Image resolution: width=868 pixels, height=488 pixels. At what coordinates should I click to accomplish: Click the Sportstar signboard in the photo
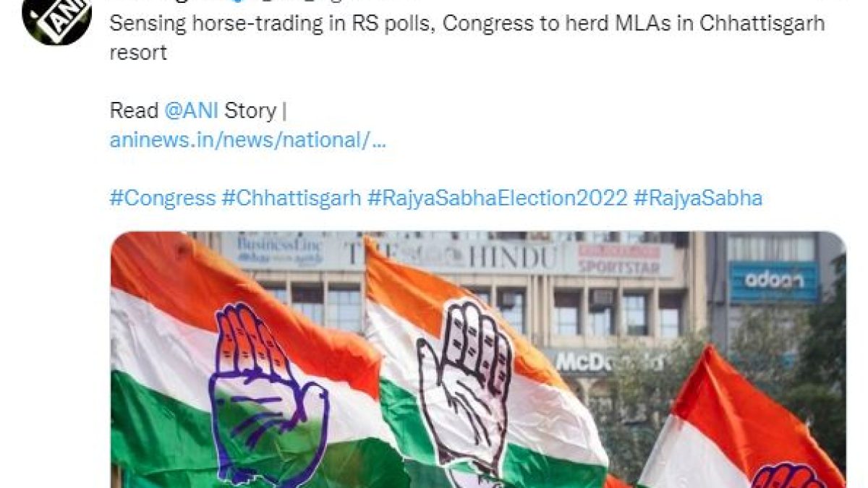(618, 260)
